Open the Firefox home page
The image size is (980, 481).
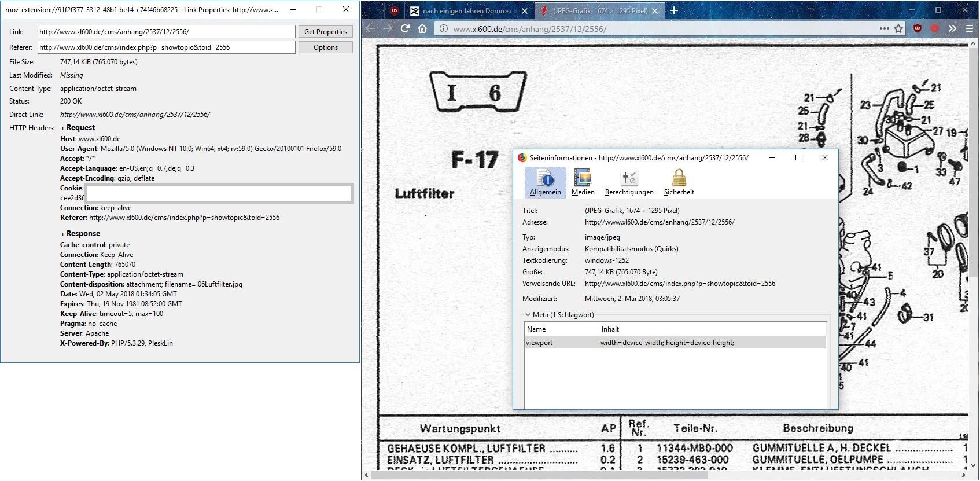coord(422,28)
